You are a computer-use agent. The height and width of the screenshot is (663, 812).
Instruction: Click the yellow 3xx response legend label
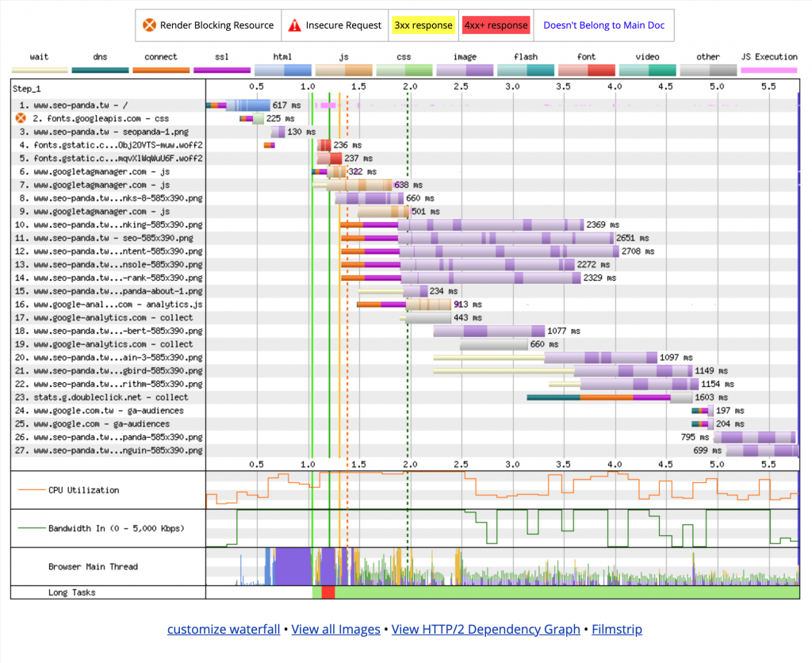click(x=423, y=25)
